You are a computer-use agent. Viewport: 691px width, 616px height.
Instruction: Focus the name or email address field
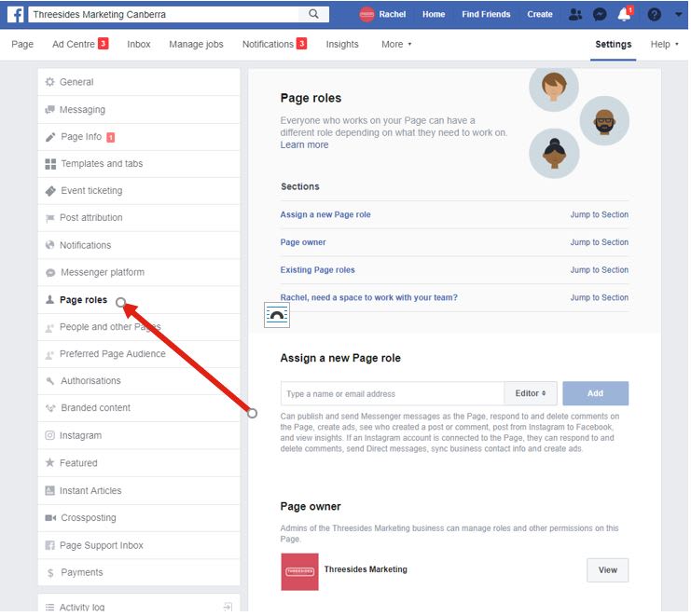point(394,395)
